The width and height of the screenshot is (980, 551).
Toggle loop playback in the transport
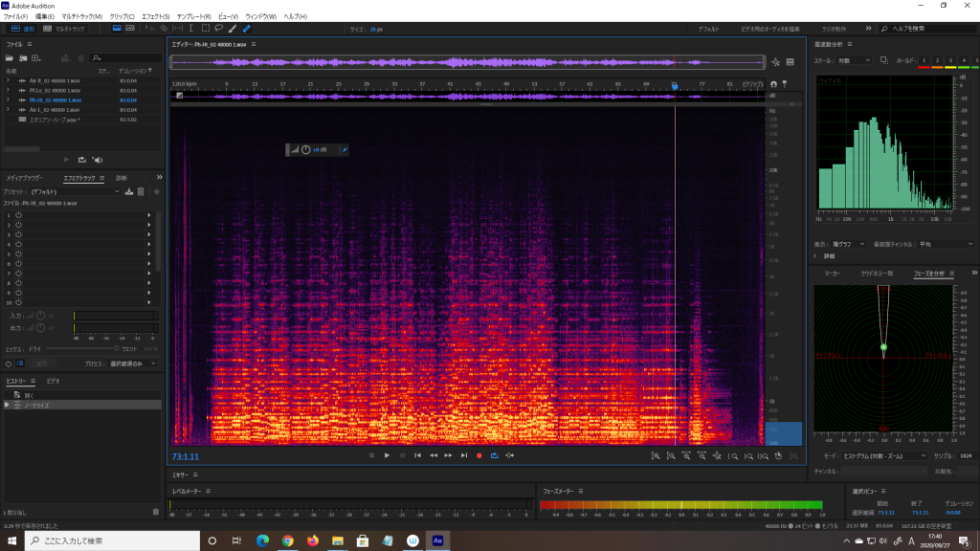(495, 455)
